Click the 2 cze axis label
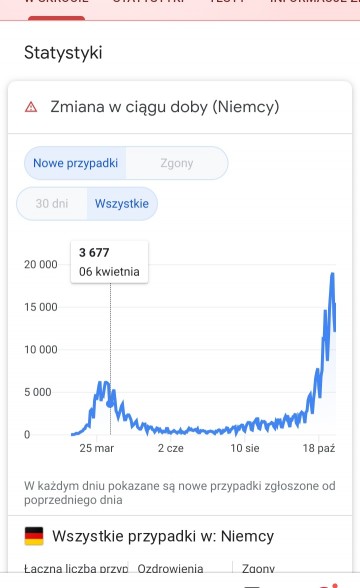The height and width of the screenshot is (588, 360). point(171,448)
